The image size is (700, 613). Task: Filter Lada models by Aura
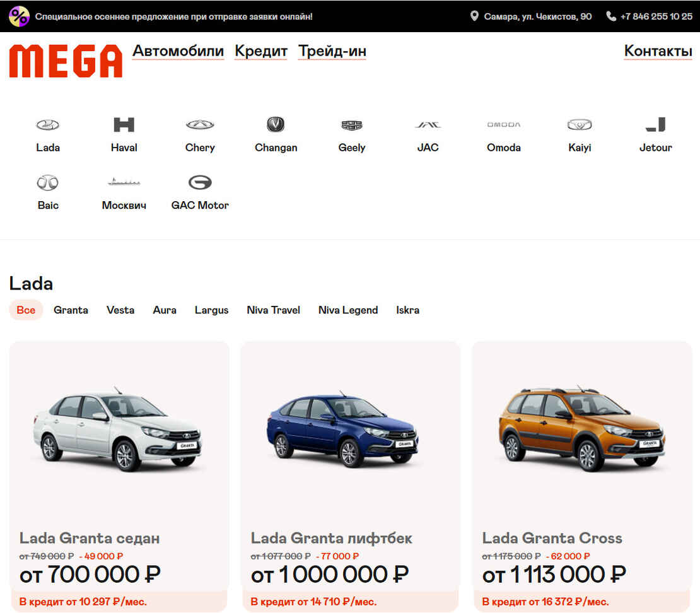pyautogui.click(x=165, y=310)
